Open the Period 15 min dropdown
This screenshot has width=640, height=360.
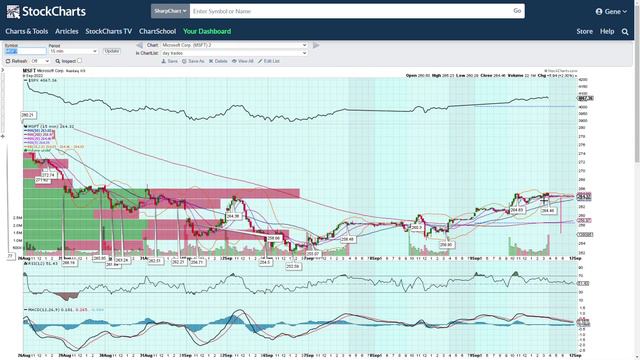(x=73, y=51)
